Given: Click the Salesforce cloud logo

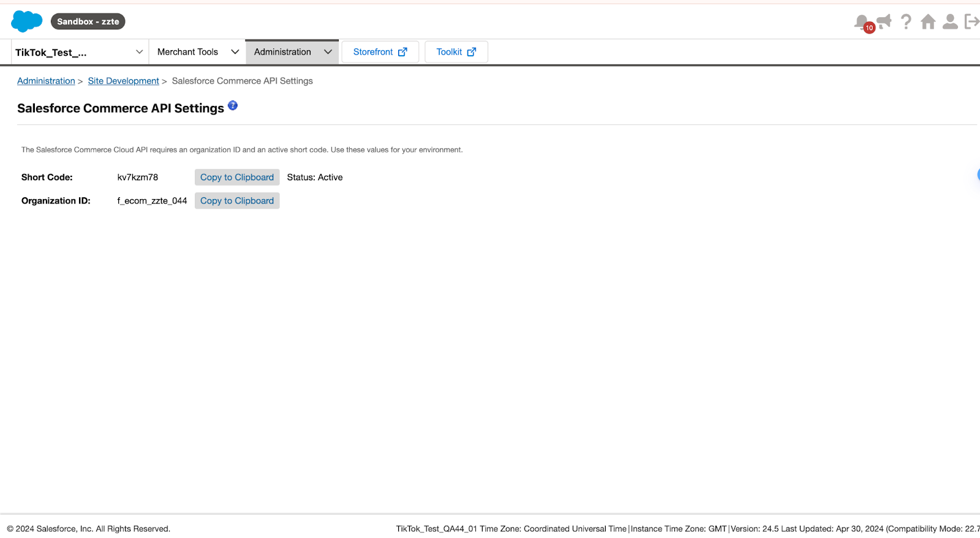Looking at the screenshot, I should click(x=26, y=21).
